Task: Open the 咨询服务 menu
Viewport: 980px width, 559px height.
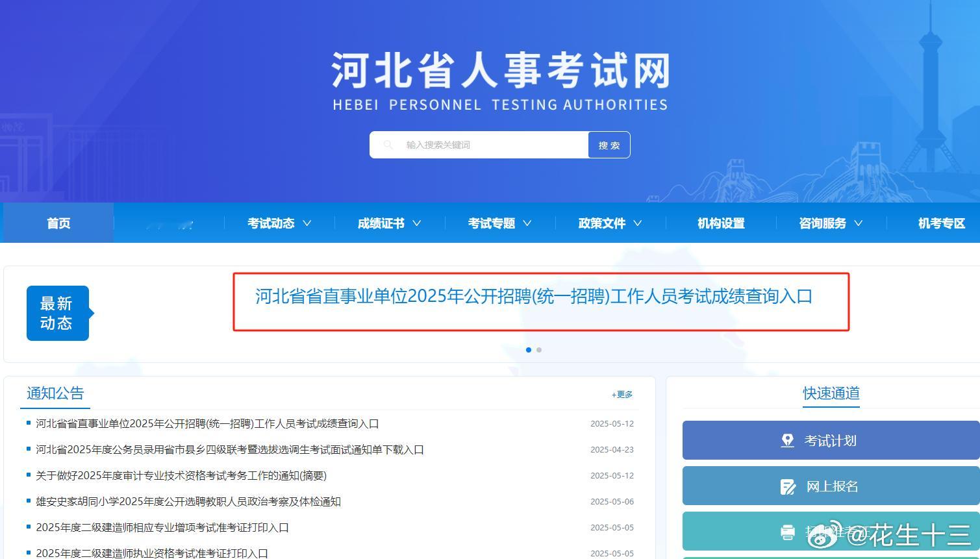Action: (x=823, y=223)
